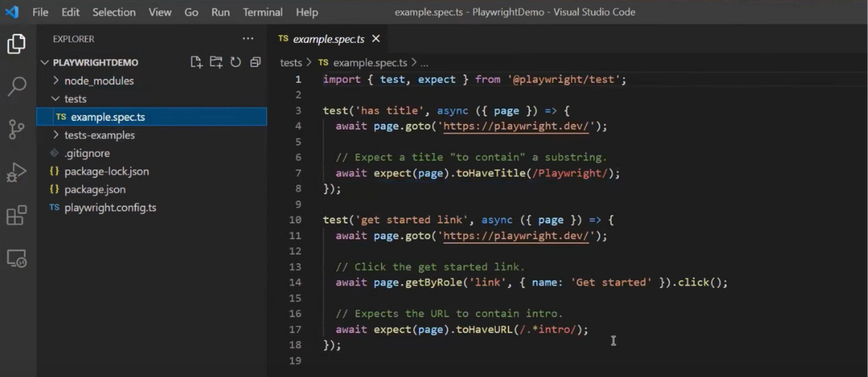The height and width of the screenshot is (377, 868).
Task: Open the Run and Debug view
Action: [x=17, y=173]
